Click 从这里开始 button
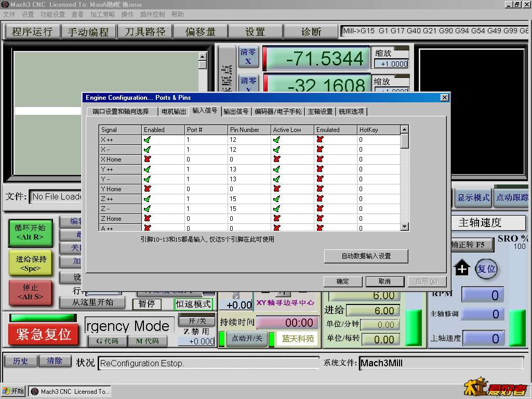Screen dimensions: 532x399 click(x=92, y=302)
